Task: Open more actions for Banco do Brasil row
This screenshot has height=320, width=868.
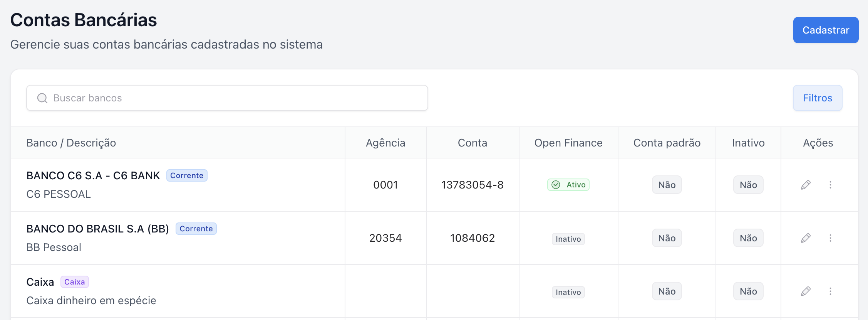Action: pyautogui.click(x=830, y=238)
